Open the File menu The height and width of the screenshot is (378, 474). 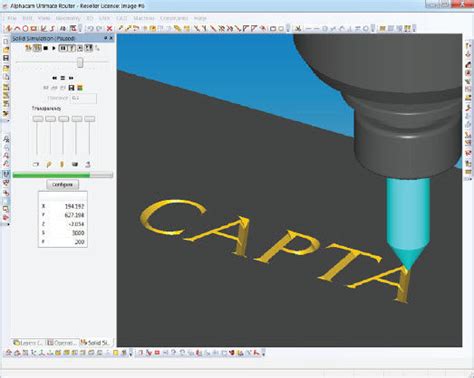click(12, 18)
